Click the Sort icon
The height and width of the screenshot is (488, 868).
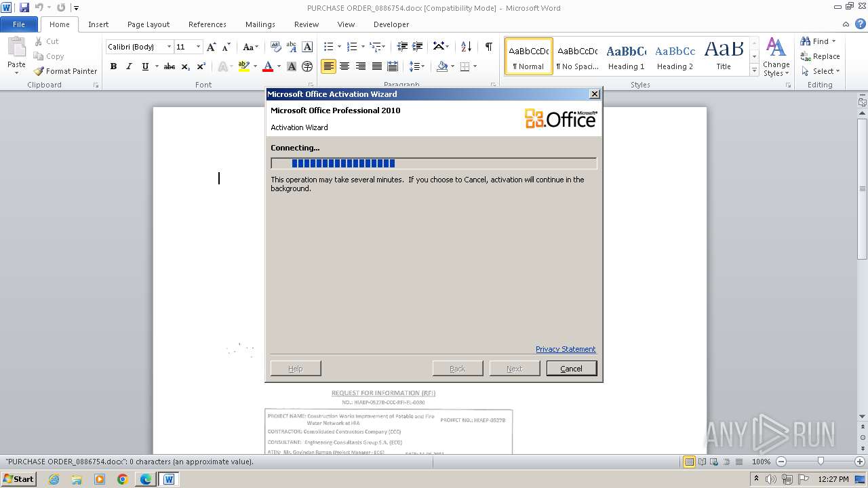(x=466, y=47)
